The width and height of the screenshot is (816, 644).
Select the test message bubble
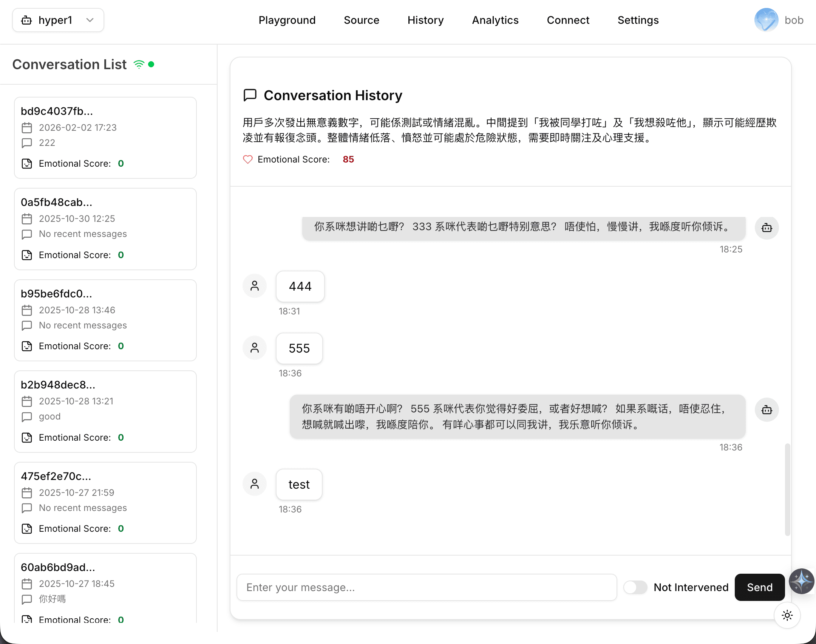[x=299, y=485]
